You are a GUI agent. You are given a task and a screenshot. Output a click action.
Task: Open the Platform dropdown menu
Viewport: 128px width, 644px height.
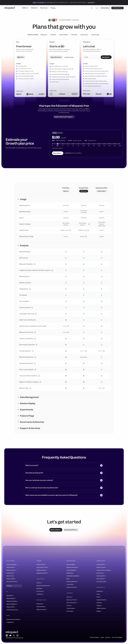[25, 8]
